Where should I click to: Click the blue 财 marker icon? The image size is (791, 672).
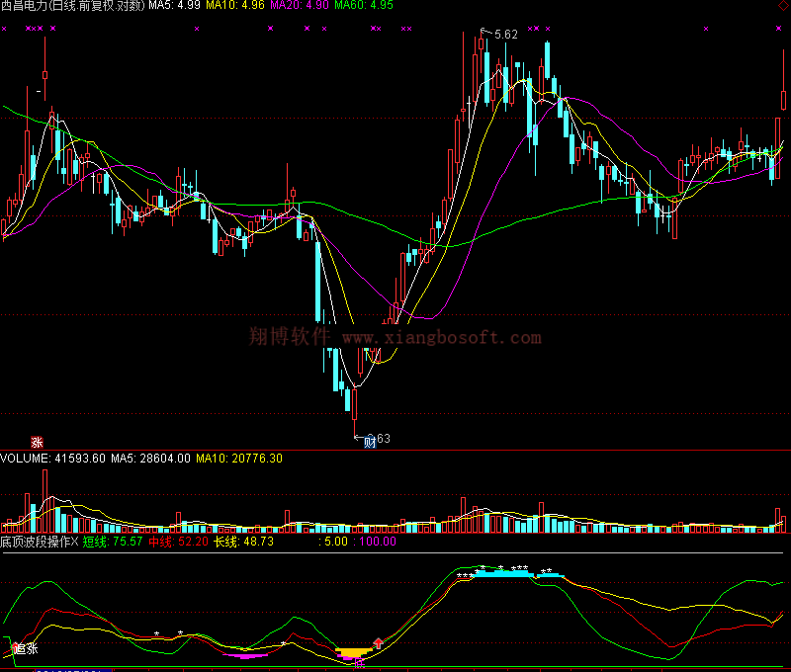tap(370, 443)
